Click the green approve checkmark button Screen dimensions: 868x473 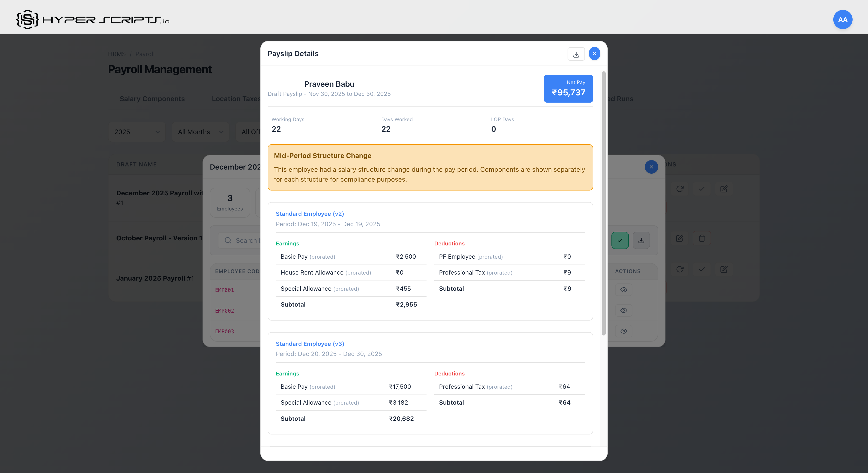coord(620,240)
